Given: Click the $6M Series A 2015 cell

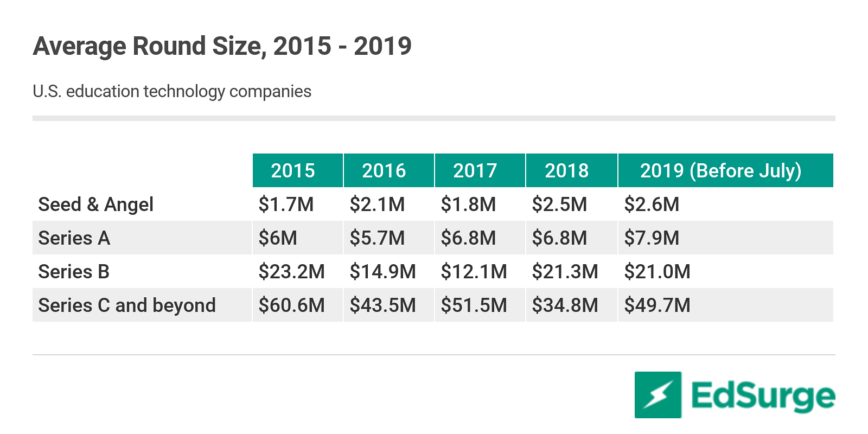Looking at the screenshot, I should point(298,238).
